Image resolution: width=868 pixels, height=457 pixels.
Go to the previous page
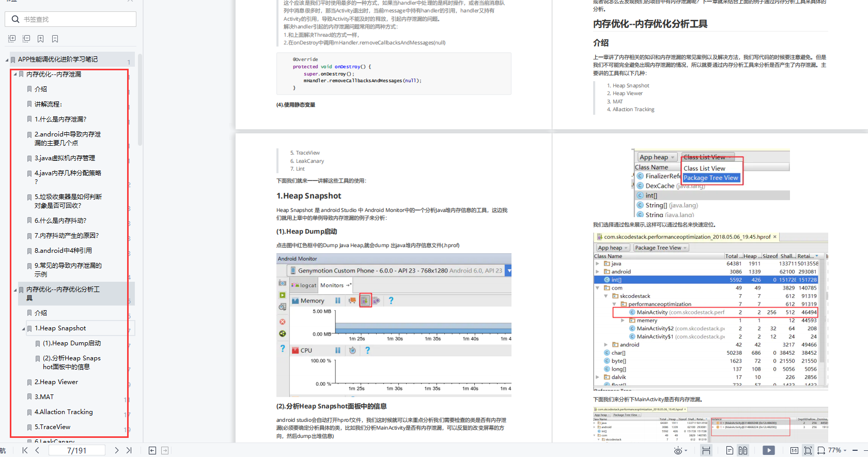(37, 450)
